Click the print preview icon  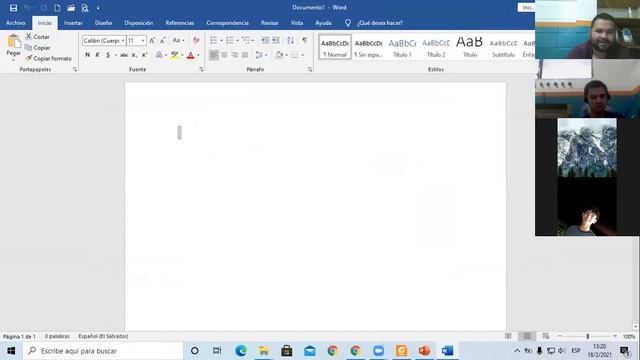click(85, 8)
